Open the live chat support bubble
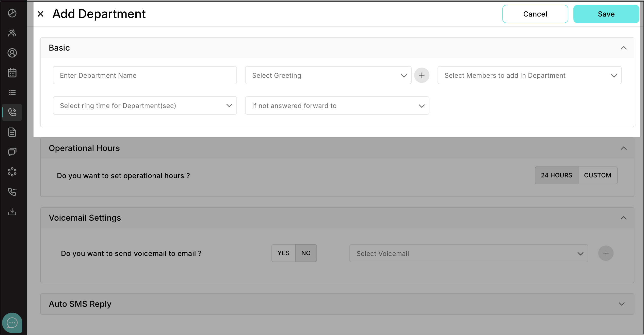Image resolution: width=644 pixels, height=335 pixels. click(12, 323)
